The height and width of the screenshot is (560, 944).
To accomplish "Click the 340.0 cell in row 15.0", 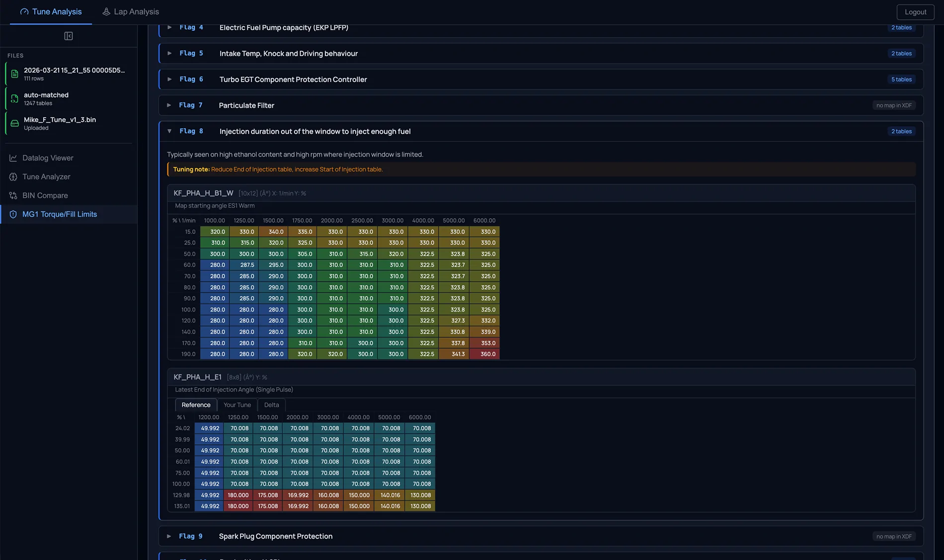I will click(273, 232).
